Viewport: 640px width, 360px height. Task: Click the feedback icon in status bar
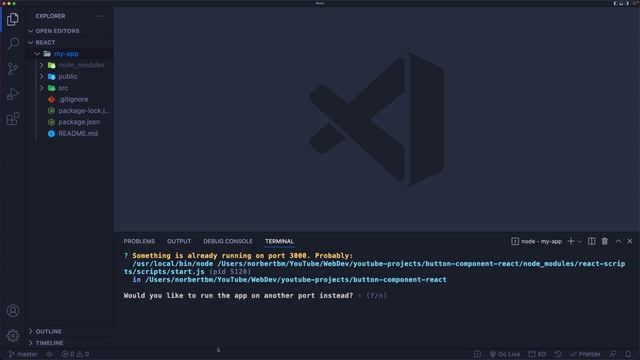613,354
